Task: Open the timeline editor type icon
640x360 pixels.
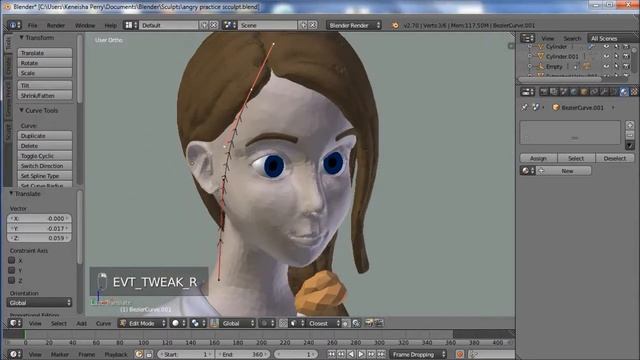Action: pyautogui.click(x=14, y=354)
